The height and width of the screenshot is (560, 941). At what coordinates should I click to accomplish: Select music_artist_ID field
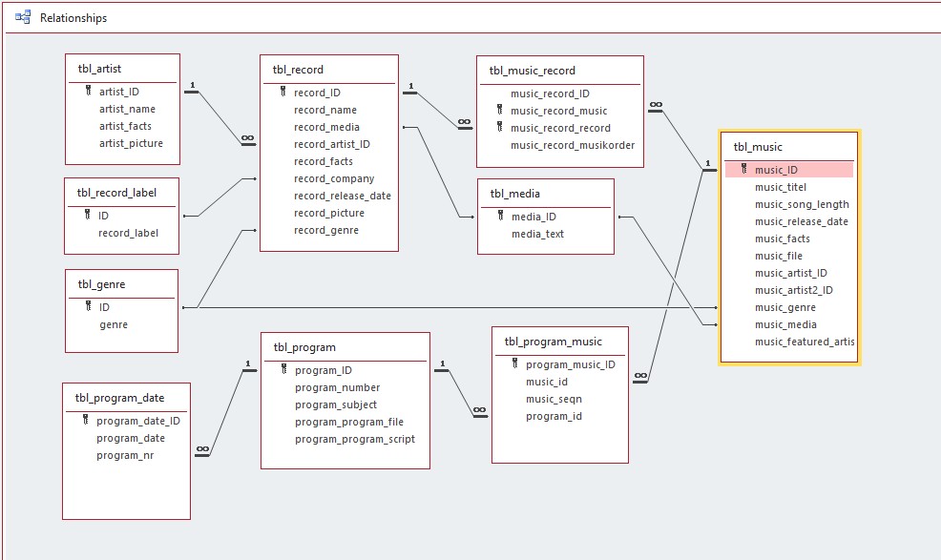click(790, 273)
